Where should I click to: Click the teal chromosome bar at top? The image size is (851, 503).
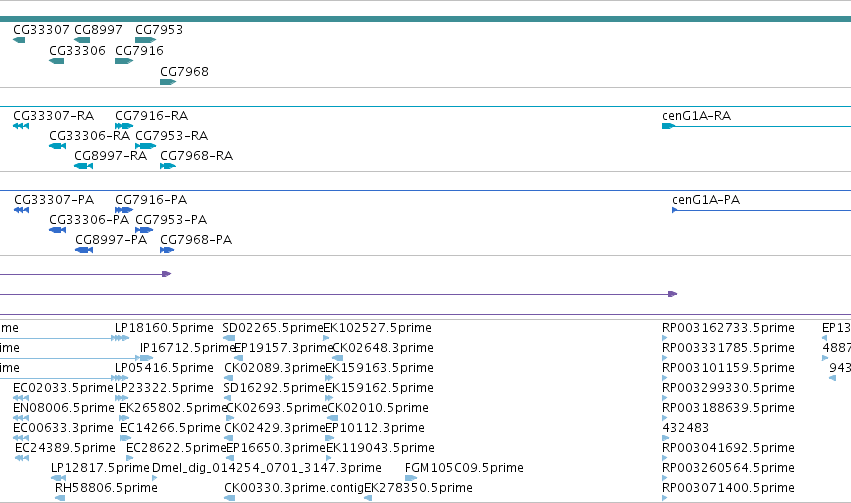click(426, 19)
